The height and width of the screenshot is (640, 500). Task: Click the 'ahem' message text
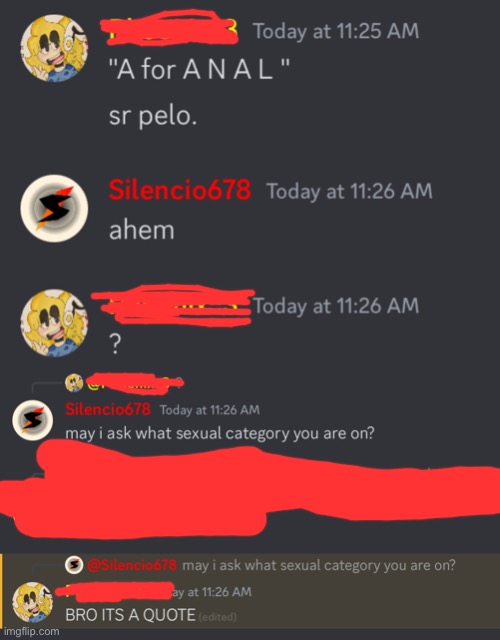tap(142, 230)
